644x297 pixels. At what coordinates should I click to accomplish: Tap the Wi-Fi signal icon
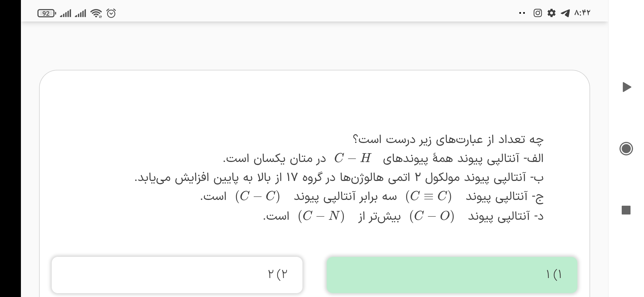96,13
